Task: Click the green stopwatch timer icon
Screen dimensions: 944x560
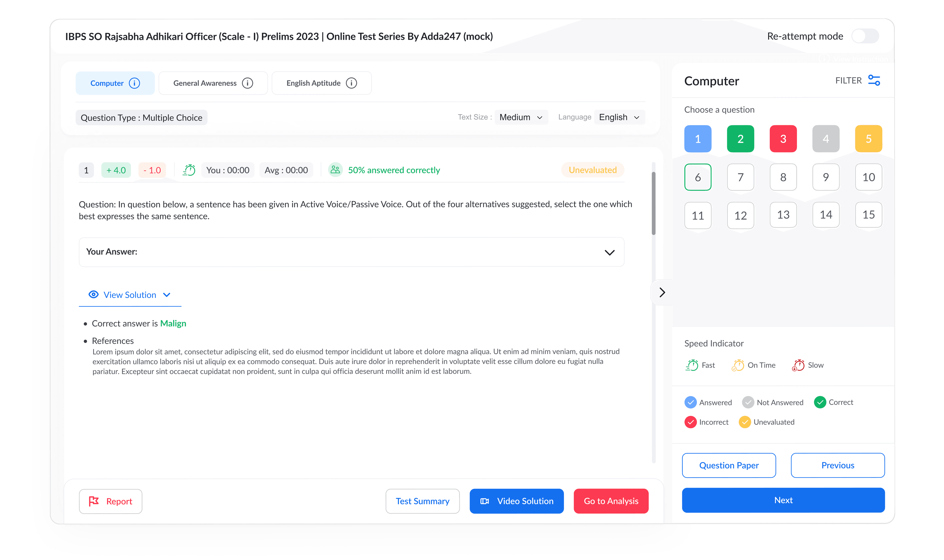Action: (189, 170)
